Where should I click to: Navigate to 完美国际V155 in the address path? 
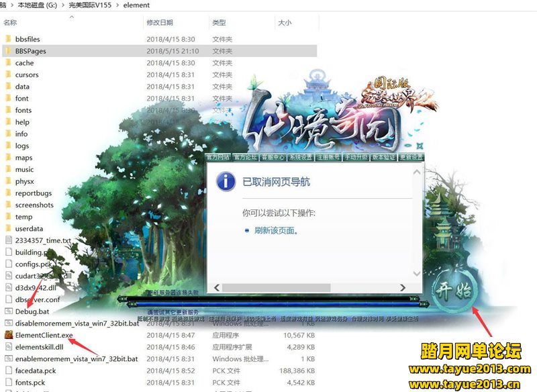[90, 5]
